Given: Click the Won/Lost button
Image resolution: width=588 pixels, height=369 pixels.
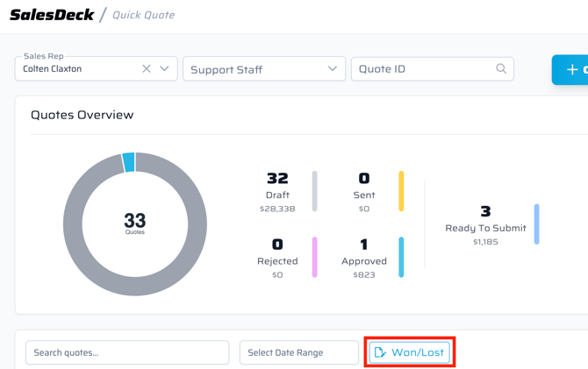Looking at the screenshot, I should pyautogui.click(x=410, y=352).
